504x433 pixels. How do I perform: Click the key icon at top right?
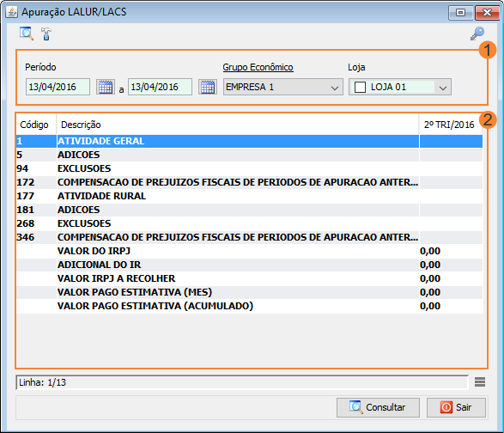(x=477, y=34)
